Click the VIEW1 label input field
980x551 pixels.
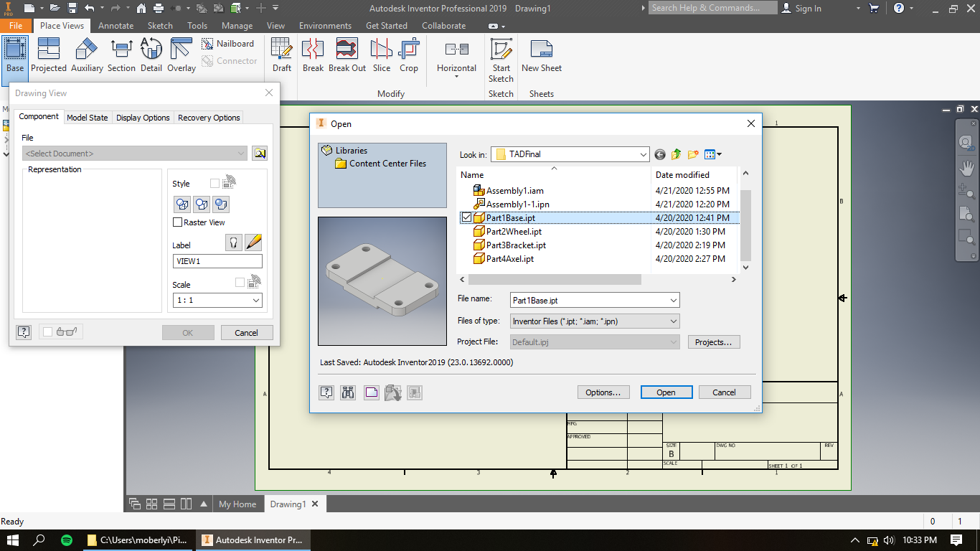coord(217,261)
